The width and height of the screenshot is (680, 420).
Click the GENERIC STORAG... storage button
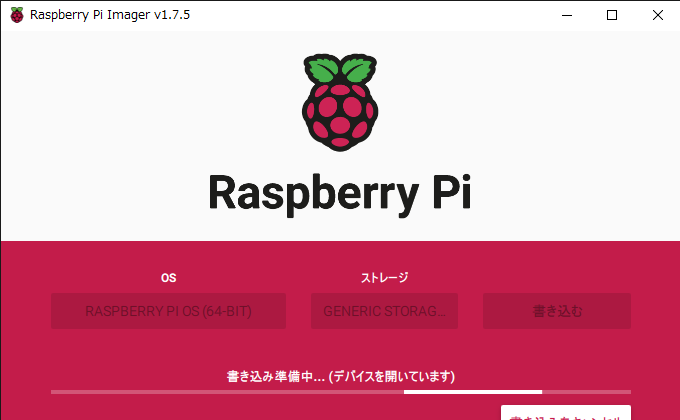pos(384,311)
